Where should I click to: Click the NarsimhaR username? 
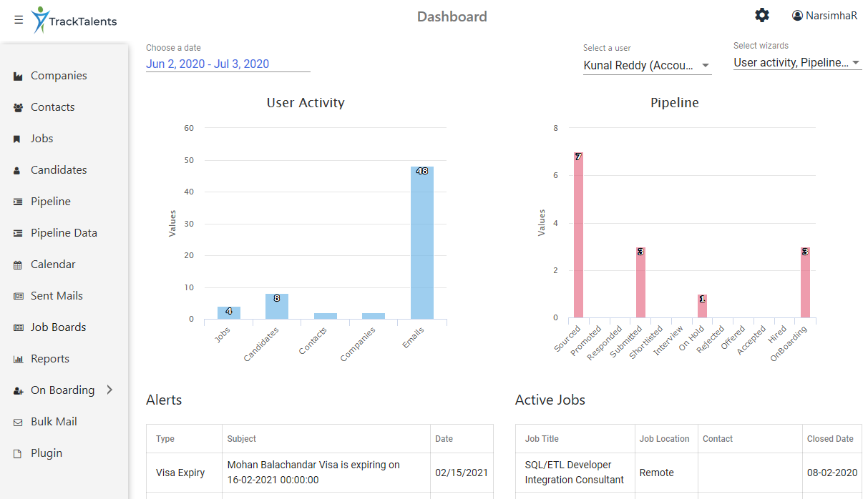pos(832,16)
